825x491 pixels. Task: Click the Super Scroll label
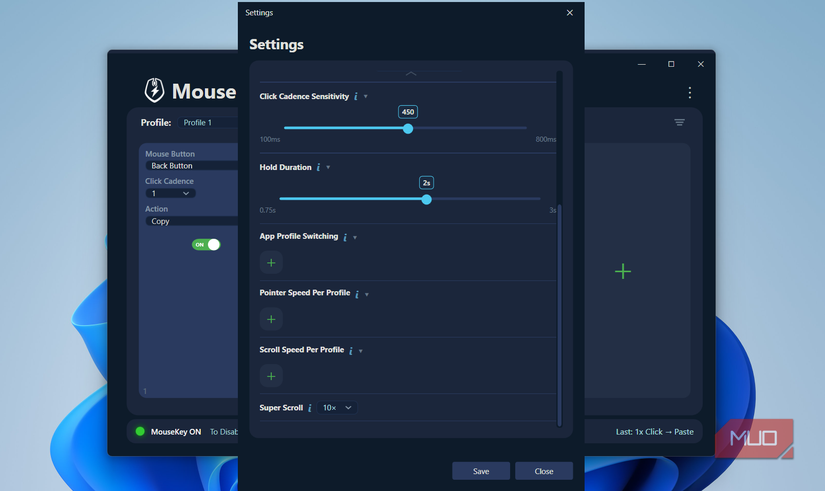(281, 408)
